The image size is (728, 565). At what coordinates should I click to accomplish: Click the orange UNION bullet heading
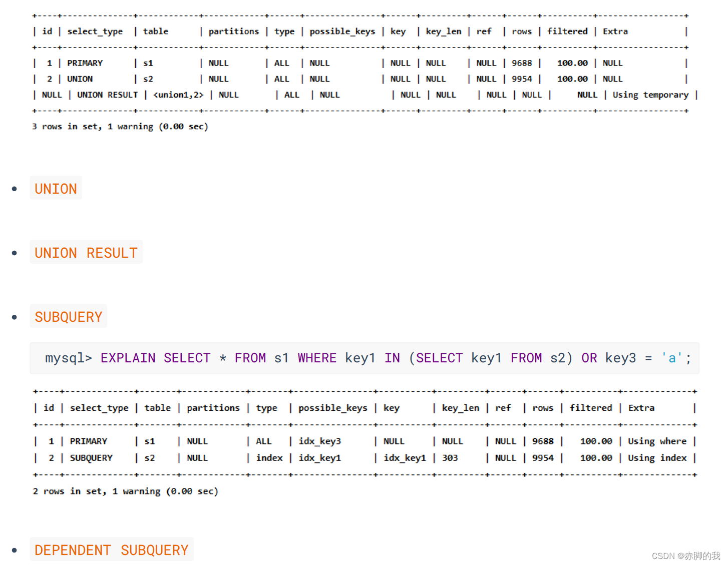[x=56, y=189]
